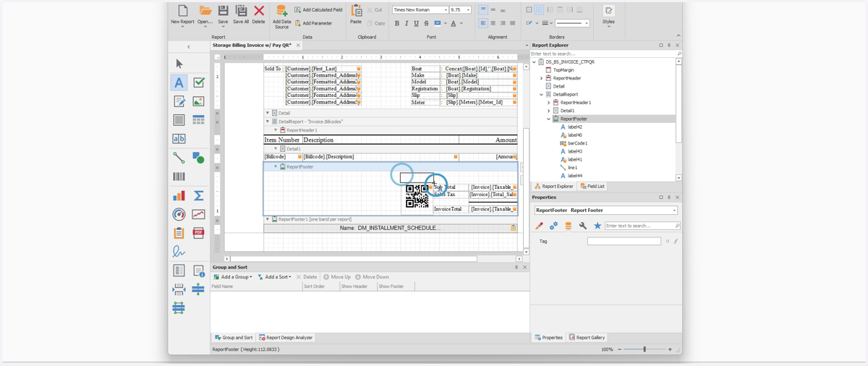The image size is (868, 366).
Task: Choose the Bar Code control tool
Action: (x=179, y=176)
